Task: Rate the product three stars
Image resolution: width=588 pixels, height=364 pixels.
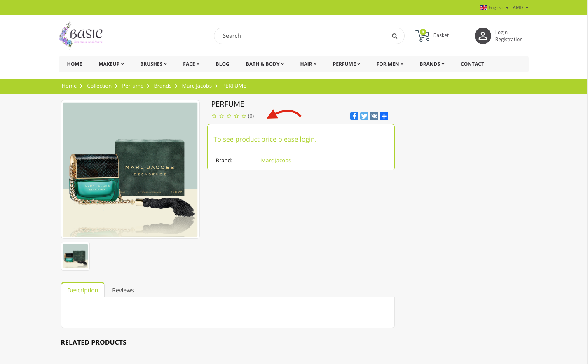Action: (229, 116)
